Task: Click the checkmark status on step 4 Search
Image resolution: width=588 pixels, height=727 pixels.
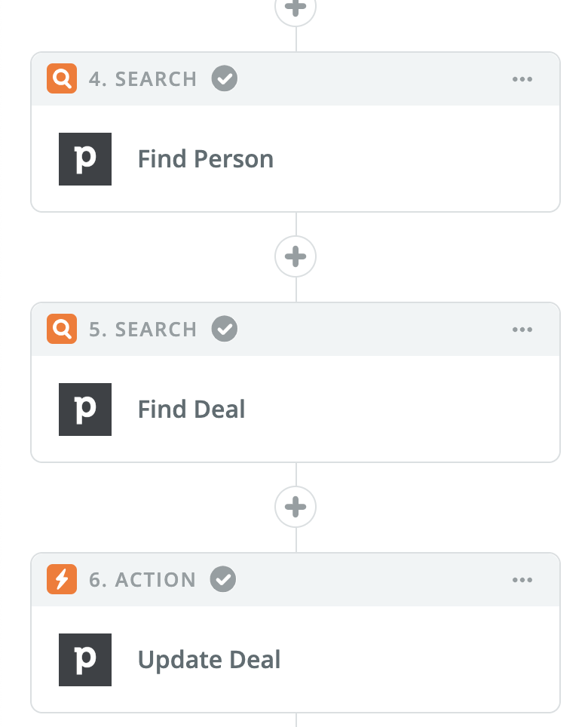Action: (x=225, y=78)
